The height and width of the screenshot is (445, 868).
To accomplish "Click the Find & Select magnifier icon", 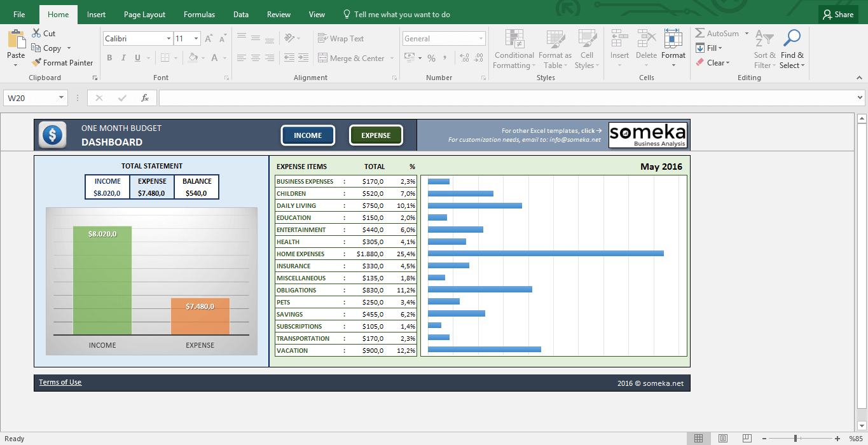I will pos(792,39).
